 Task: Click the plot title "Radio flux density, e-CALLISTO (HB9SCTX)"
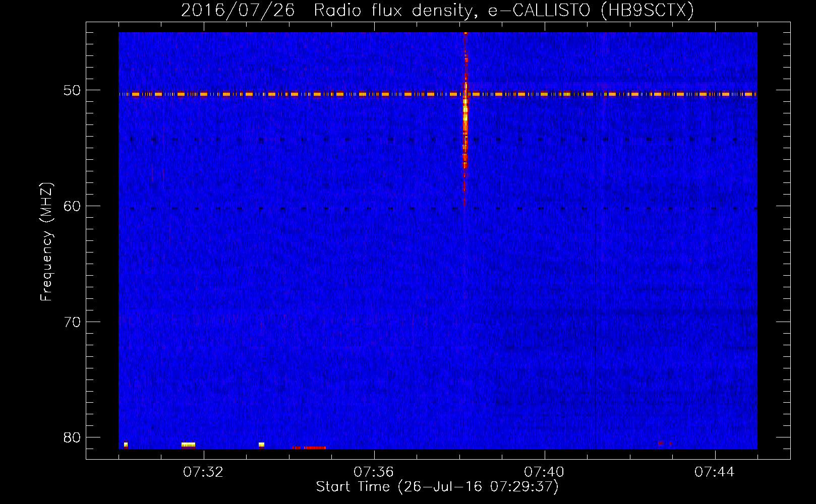pos(503,11)
